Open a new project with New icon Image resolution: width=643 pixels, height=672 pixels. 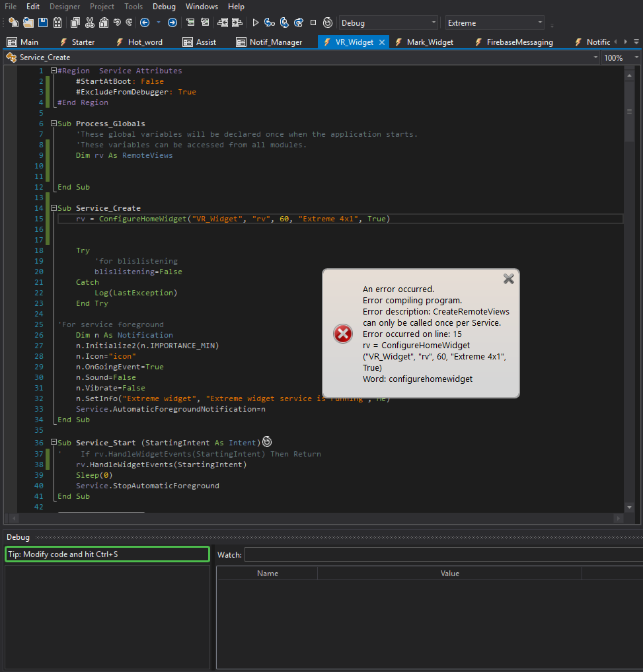pyautogui.click(x=14, y=22)
